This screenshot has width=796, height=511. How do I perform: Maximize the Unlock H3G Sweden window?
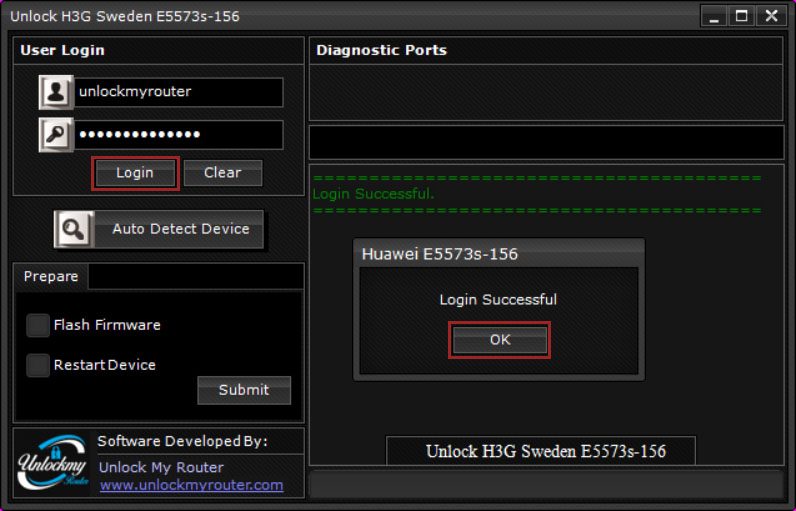coord(742,16)
